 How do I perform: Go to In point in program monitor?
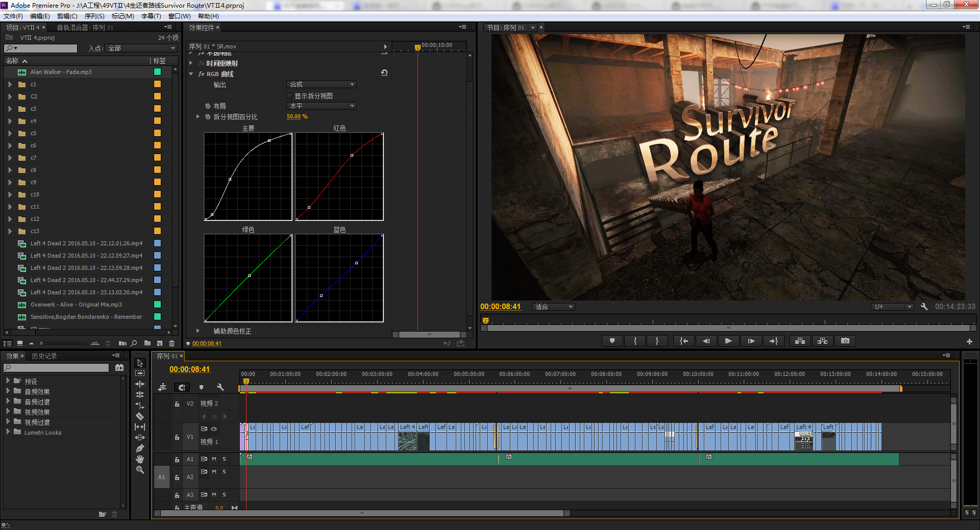684,341
